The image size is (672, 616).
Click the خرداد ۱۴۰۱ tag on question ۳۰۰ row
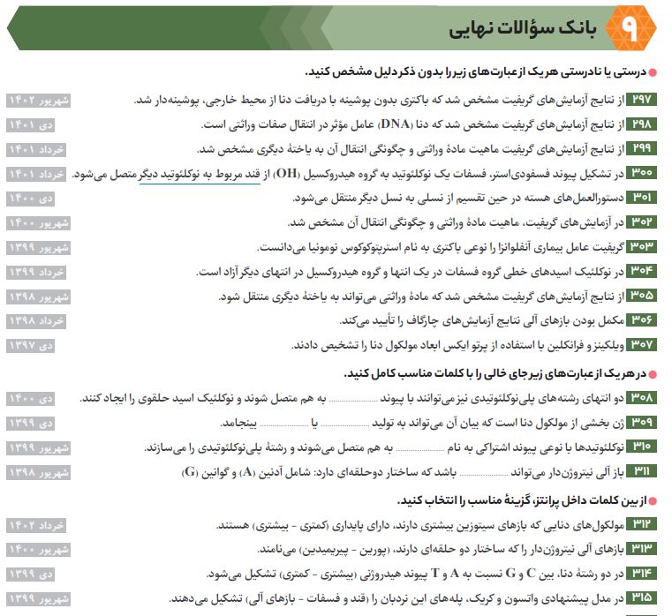point(36,174)
